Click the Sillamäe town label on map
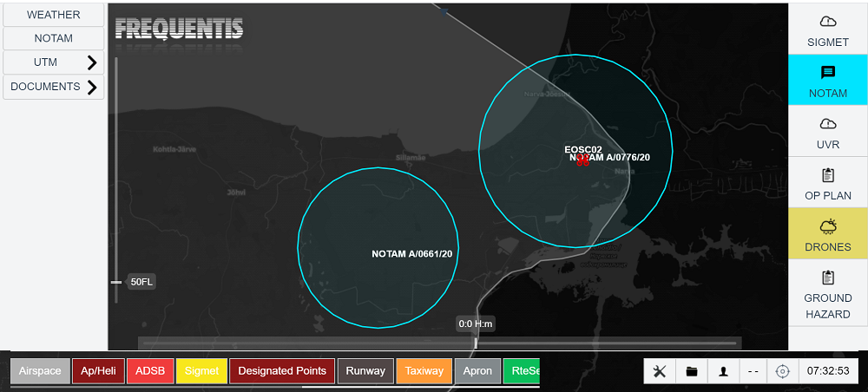 pos(411,158)
